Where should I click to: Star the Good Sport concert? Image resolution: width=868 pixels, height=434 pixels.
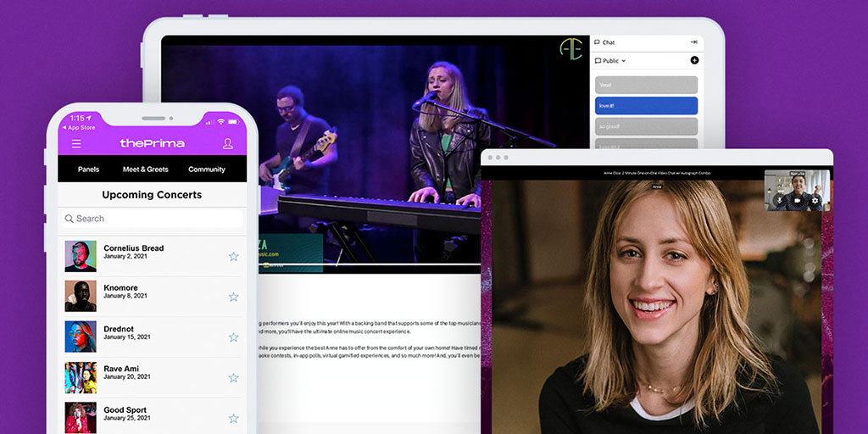(x=234, y=418)
